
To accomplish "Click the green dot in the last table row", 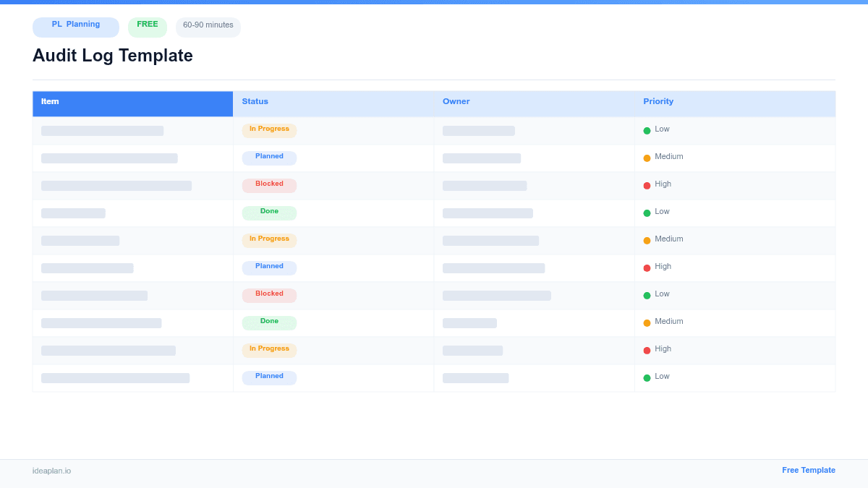I will pos(647,377).
